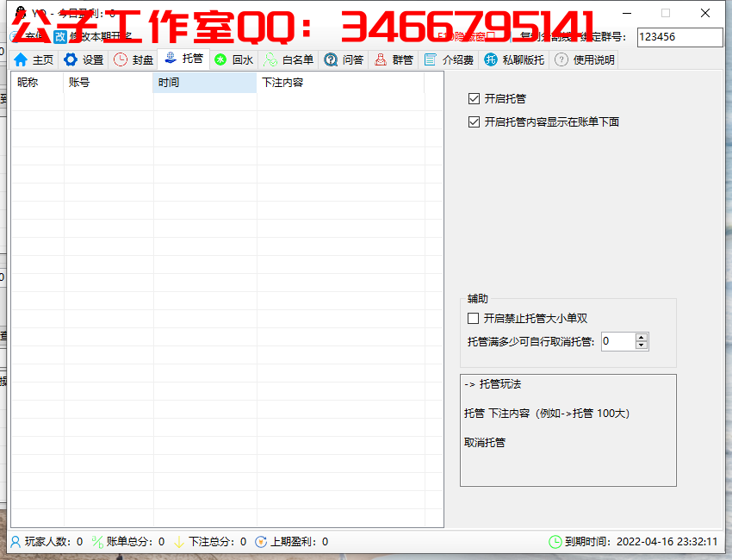Image resolution: width=732 pixels, height=560 pixels.
Task: Click the 介绍费 document icon
Action: tap(430, 59)
